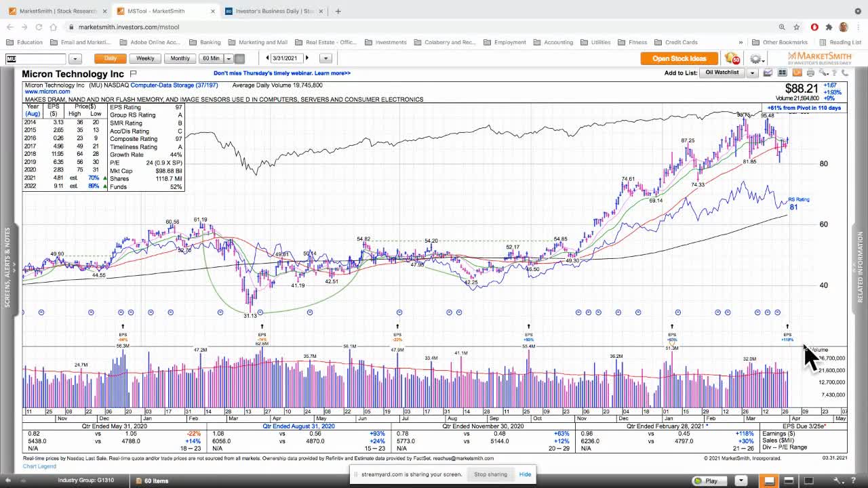This screenshot has width=868, height=488.
Task: Open the settings gear menu
Action: 755,59
